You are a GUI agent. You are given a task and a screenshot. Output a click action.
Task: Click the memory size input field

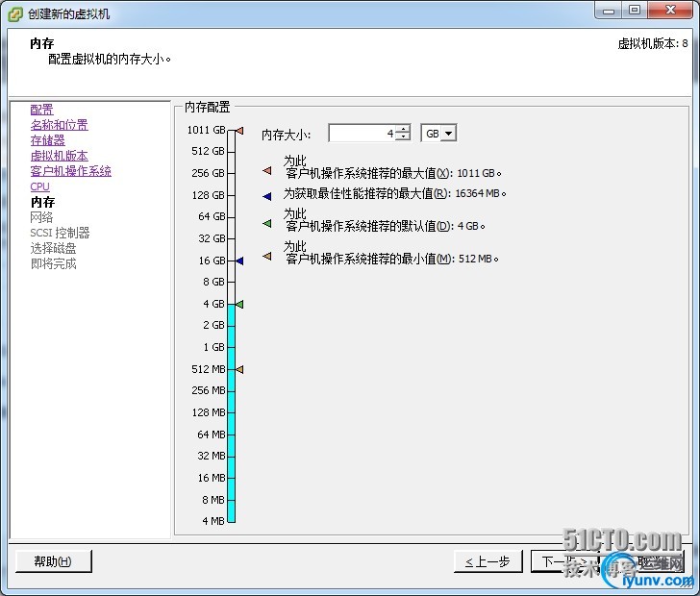pos(362,133)
